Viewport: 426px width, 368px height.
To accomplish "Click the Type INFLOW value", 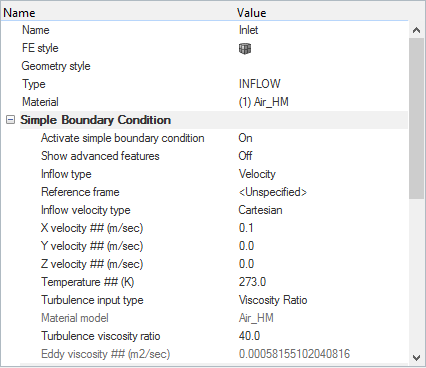I will click(260, 84).
